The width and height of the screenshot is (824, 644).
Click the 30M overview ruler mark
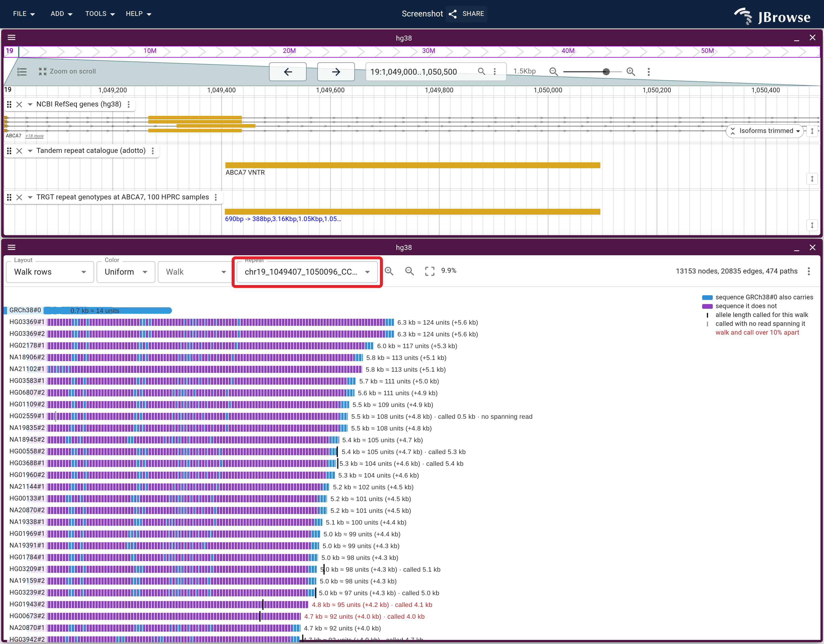[428, 51]
